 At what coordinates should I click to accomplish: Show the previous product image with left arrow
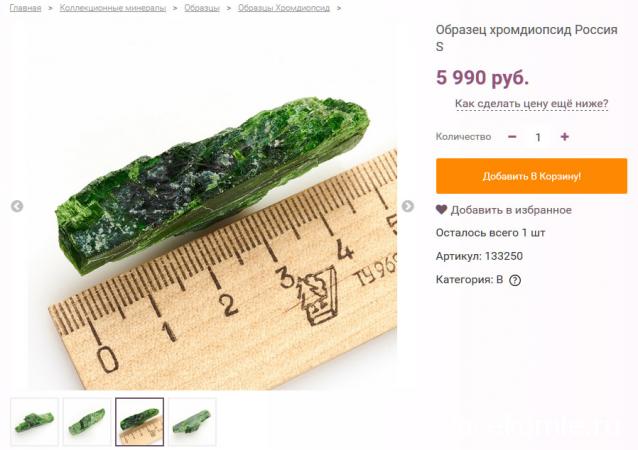click(17, 206)
